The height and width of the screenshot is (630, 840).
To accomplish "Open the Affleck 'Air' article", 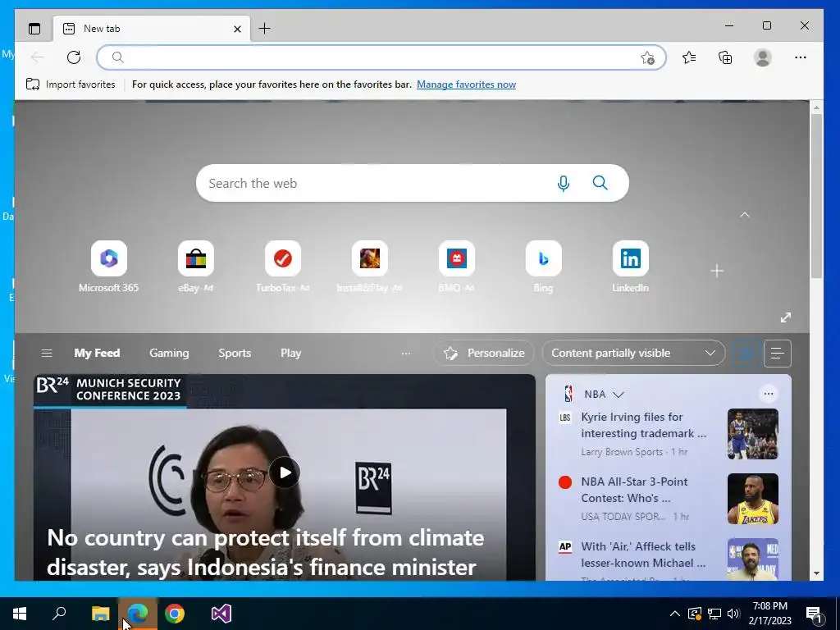I will pyautogui.click(x=643, y=555).
